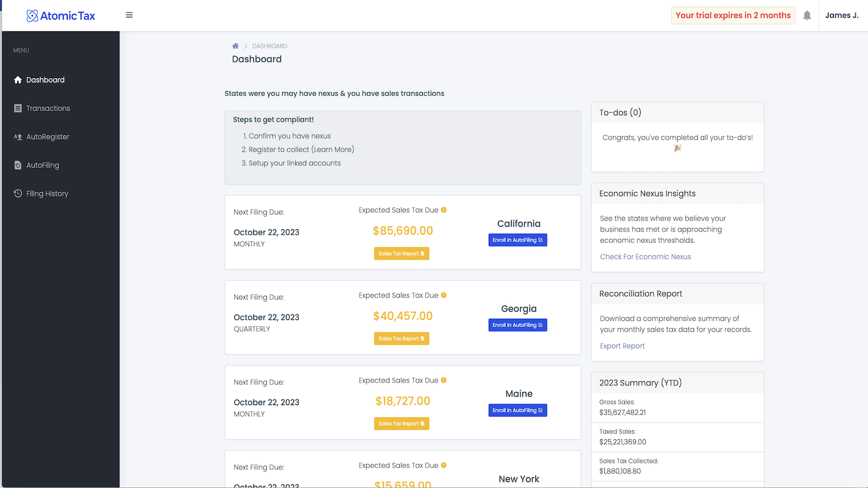This screenshot has height=488, width=868.
Task: Click the trial expiration notice
Action: tap(733, 15)
